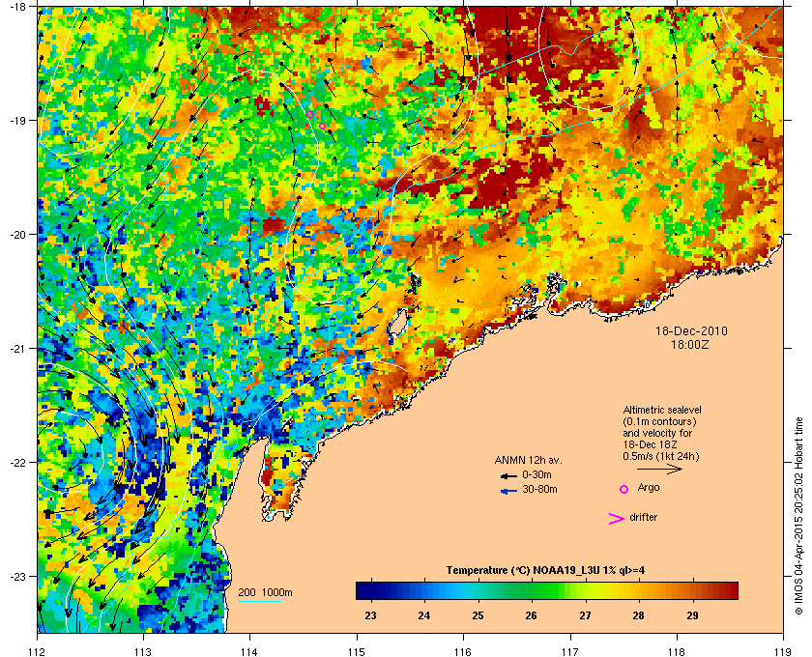
Task: Click the colorbar tick label '23'
Action: tap(371, 615)
